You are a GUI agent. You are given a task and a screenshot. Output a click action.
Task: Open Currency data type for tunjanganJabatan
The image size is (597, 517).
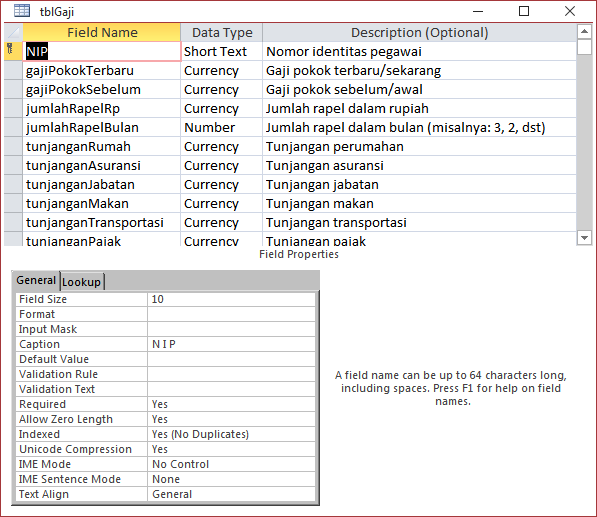pos(222,184)
